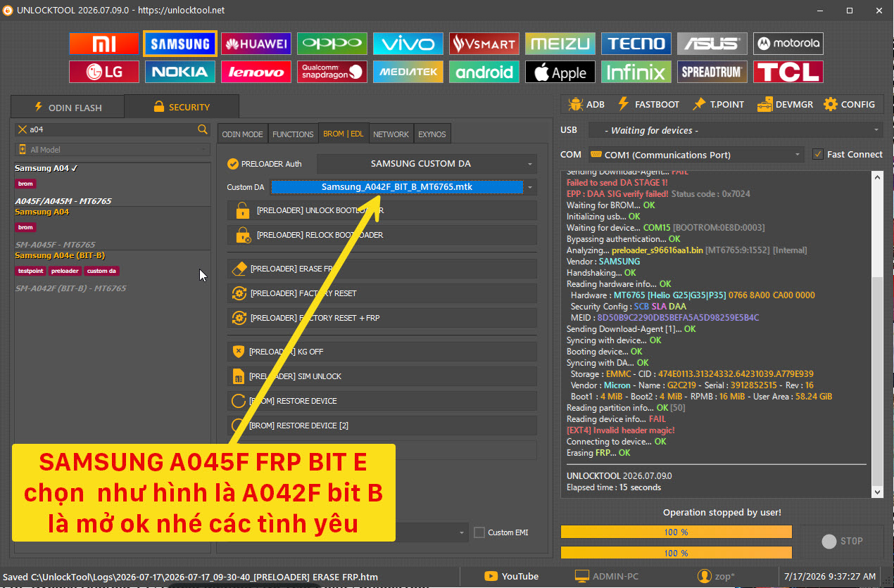Click the saved log path in status bar

tap(190, 577)
